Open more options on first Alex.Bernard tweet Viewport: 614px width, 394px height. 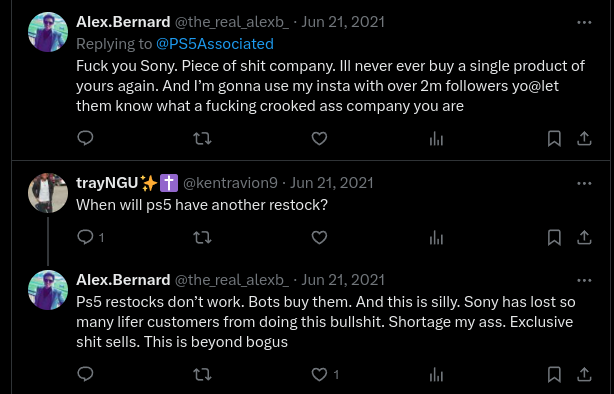click(x=584, y=22)
